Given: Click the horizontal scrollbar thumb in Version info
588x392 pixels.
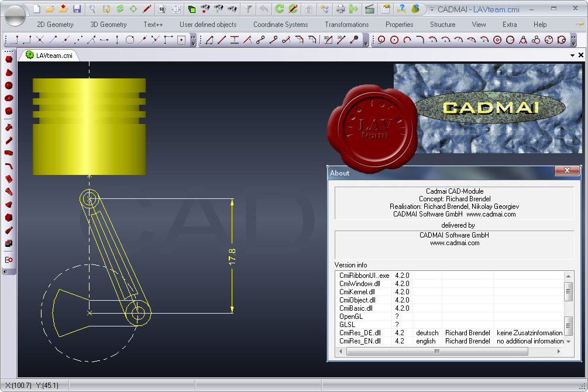Looking at the screenshot, I should pos(437,352).
